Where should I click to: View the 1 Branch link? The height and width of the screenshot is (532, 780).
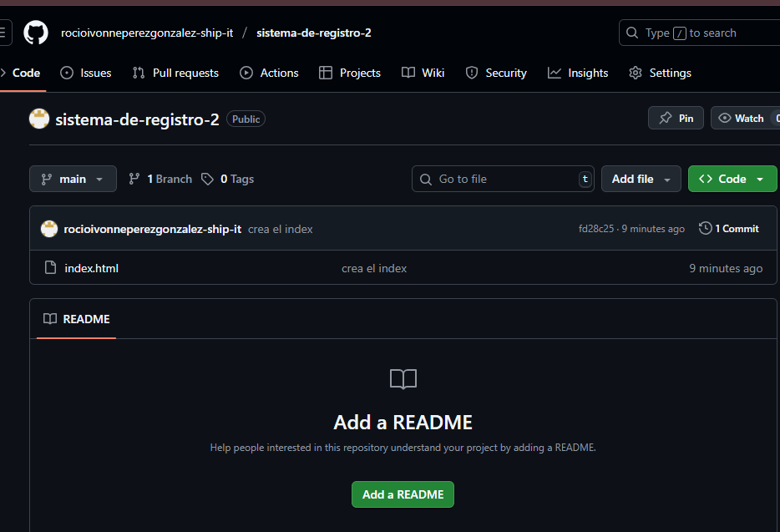(x=160, y=179)
